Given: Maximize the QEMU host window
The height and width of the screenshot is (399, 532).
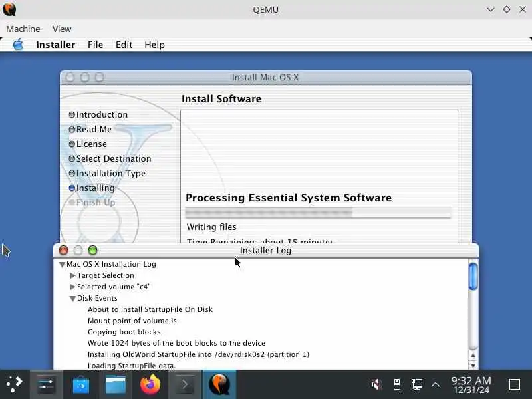Looking at the screenshot, I should point(507,9).
